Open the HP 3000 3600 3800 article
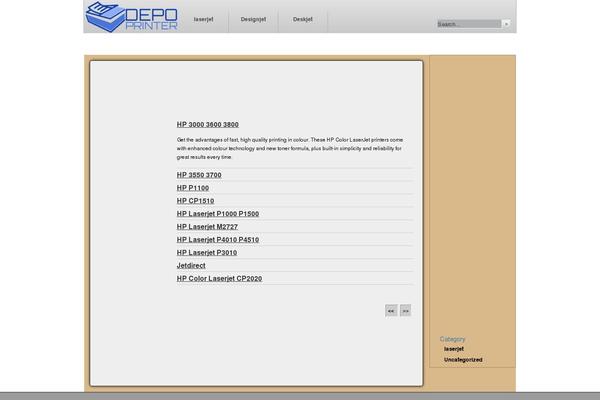Screen dimensions: 600x400 pos(207,124)
